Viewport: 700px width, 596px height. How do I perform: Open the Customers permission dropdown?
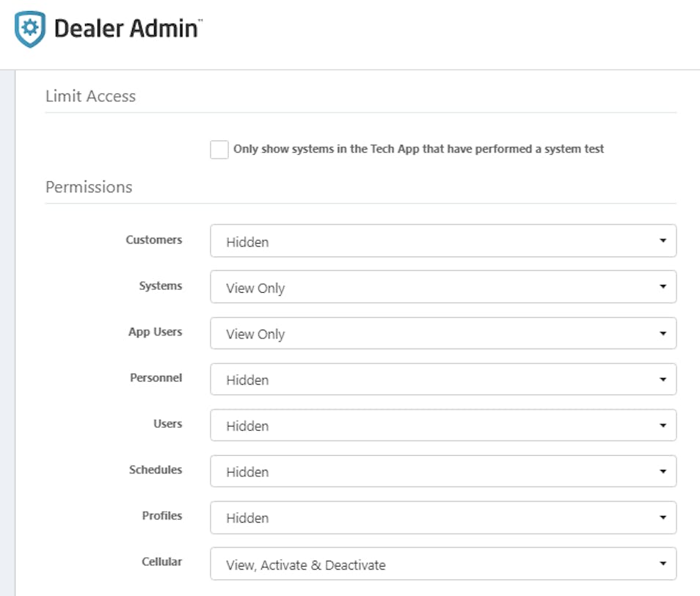click(443, 241)
